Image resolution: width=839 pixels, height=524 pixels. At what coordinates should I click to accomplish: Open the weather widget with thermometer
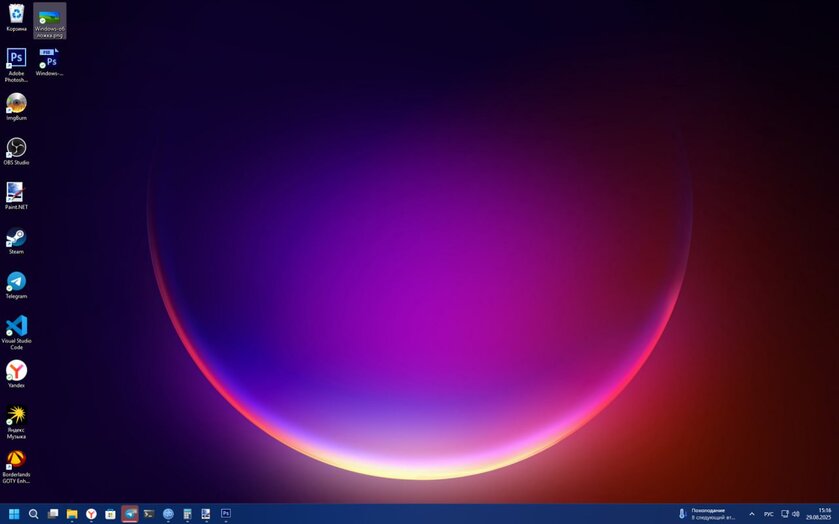[x=707, y=514]
